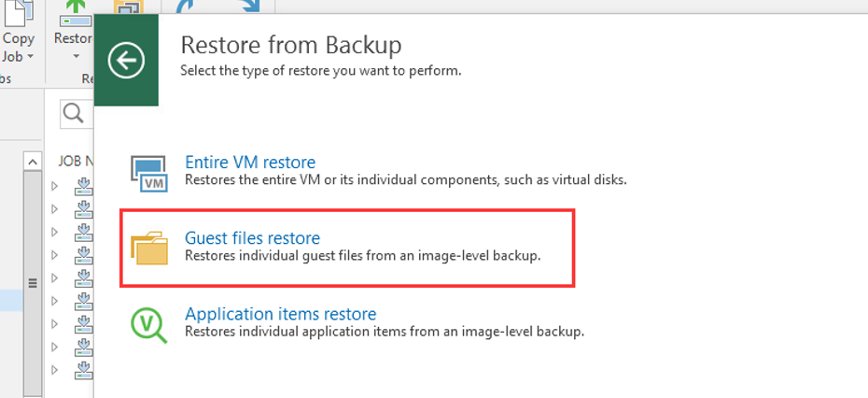The width and height of the screenshot is (868, 398).
Task: Expand the third job tree row
Action: [x=55, y=231]
